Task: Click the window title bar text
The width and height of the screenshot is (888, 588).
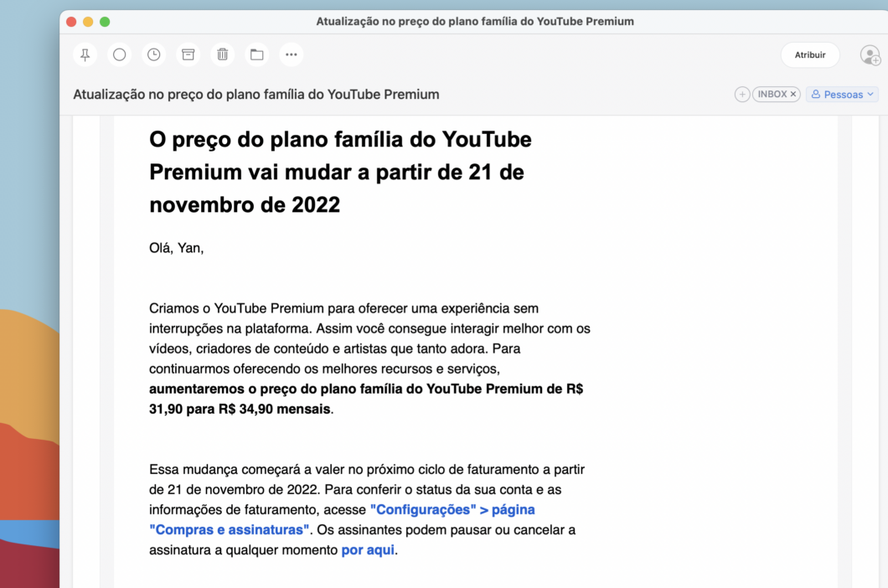Action: click(x=475, y=22)
